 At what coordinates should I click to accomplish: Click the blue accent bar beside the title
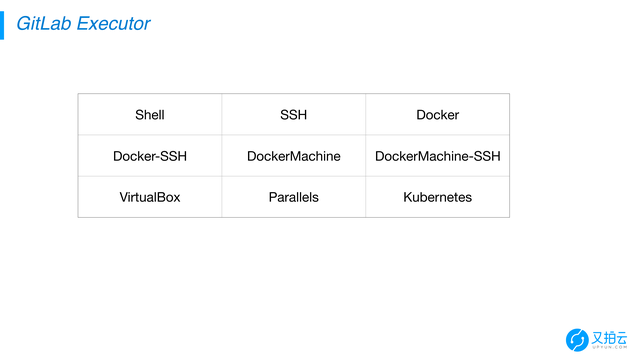(2, 25)
